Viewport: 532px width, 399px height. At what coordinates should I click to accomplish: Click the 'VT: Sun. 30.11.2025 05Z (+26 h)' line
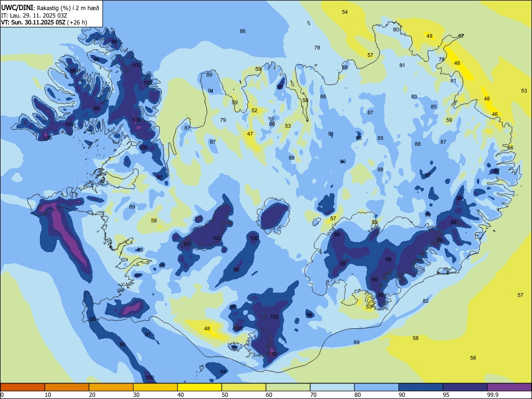(x=44, y=22)
